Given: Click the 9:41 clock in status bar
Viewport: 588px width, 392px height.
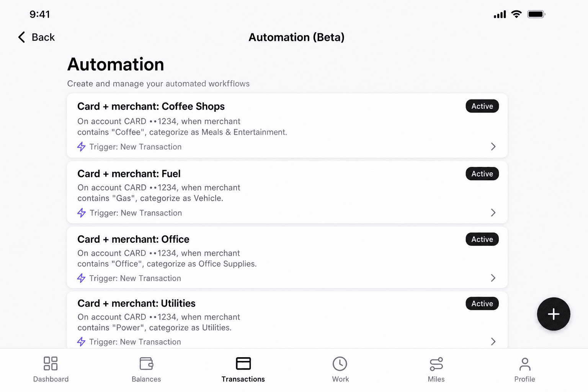Looking at the screenshot, I should pos(40,14).
